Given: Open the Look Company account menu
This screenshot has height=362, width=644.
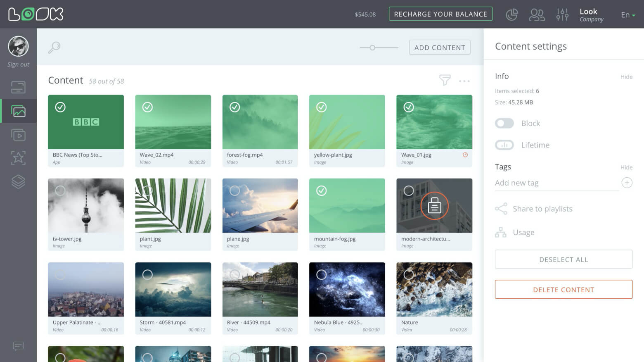Looking at the screenshot, I should (591, 15).
